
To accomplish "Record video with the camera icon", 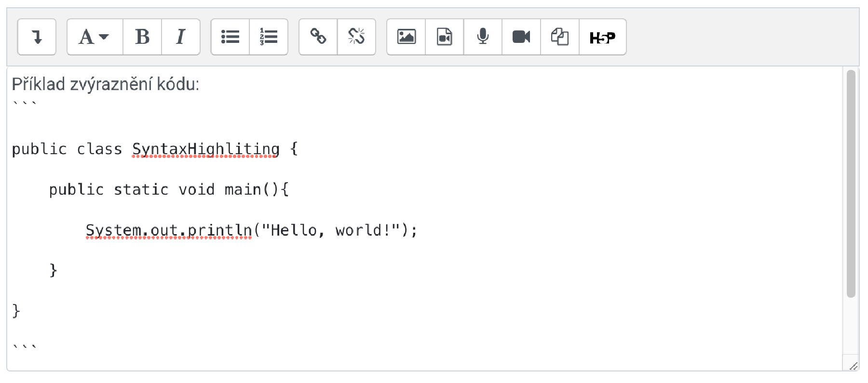I will pyautogui.click(x=521, y=37).
